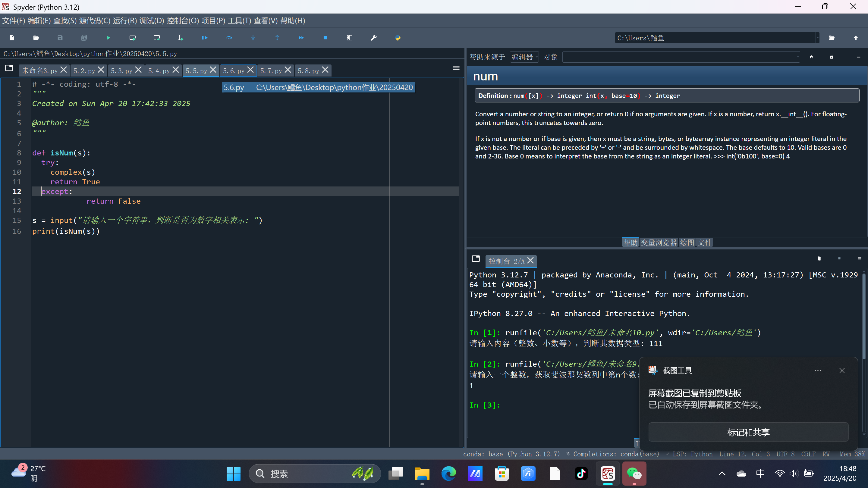Click the Save file icon in toolbar
Screen dimensions: 868x488
[60, 38]
